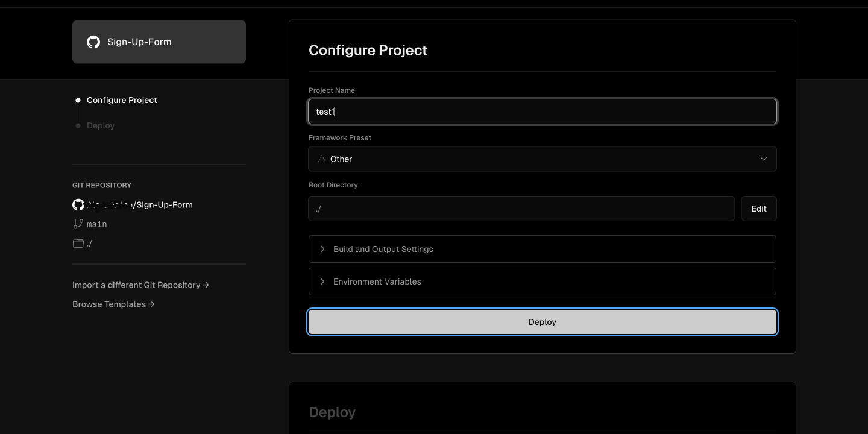The image size is (868, 434).
Task: Click the Deploy heading in lower panel
Action: 332,412
